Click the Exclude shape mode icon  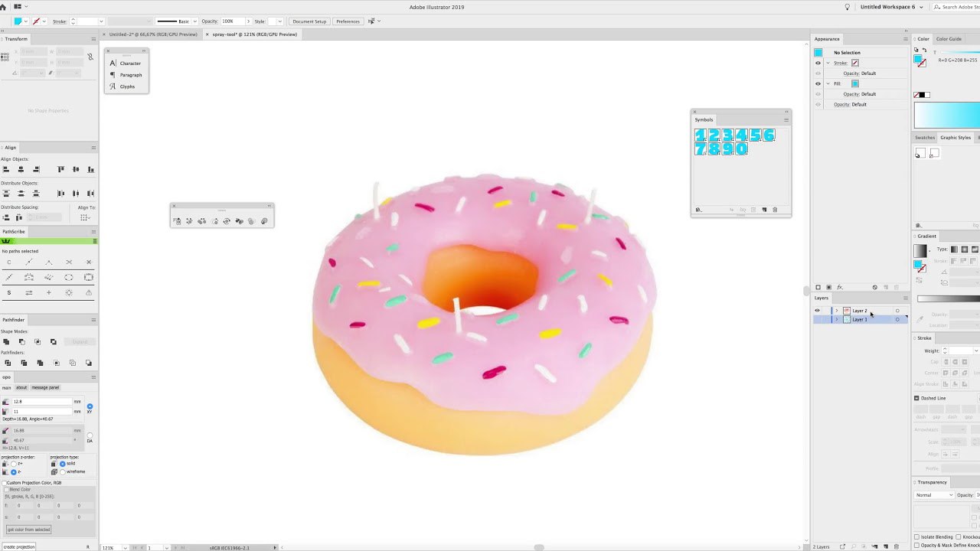53,341
